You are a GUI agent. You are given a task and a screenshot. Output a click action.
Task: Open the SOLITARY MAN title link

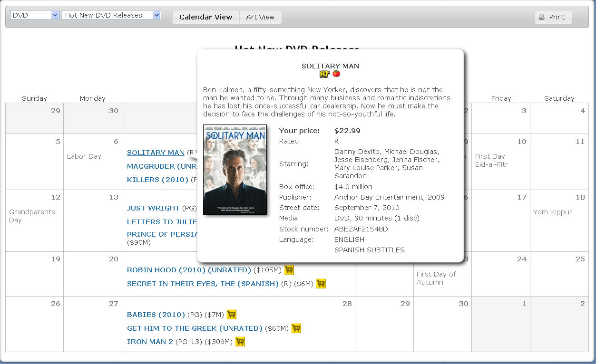coord(156,153)
